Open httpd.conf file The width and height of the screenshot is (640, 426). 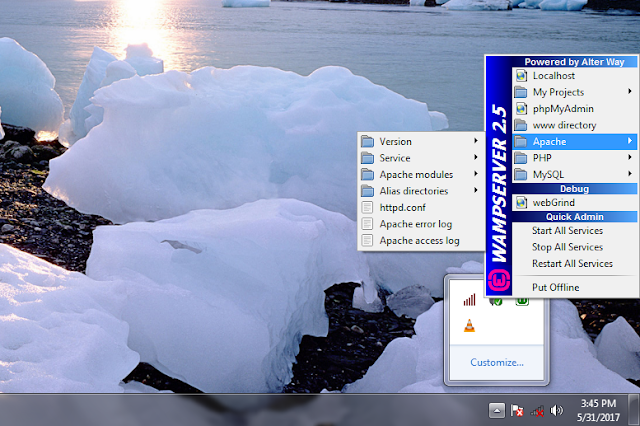coord(420,208)
